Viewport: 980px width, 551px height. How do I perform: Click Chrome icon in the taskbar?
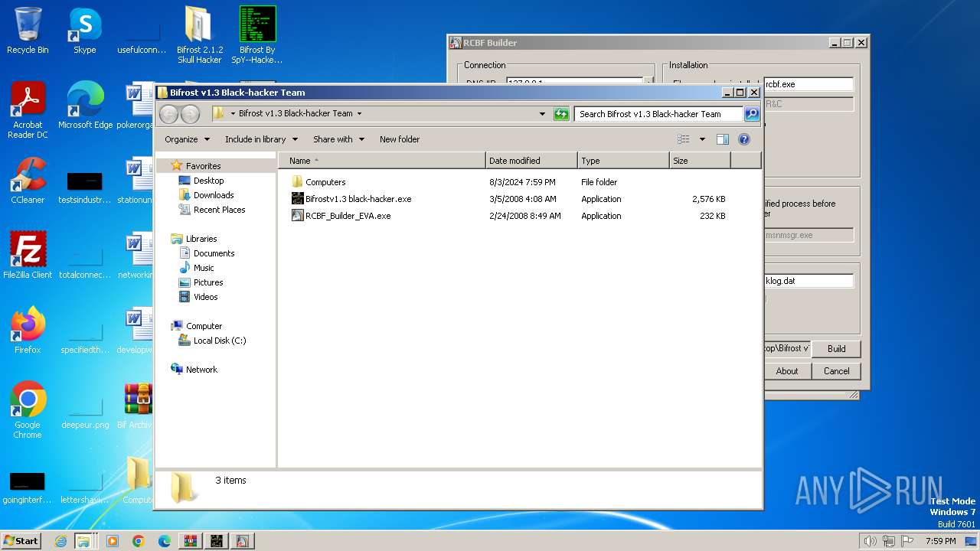pos(139,541)
